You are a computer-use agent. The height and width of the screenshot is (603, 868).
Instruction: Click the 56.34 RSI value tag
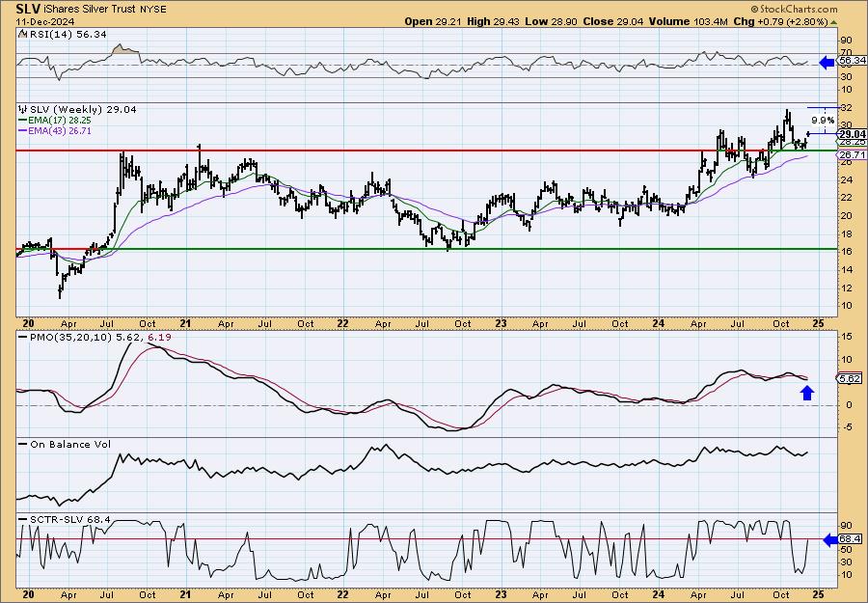click(854, 61)
